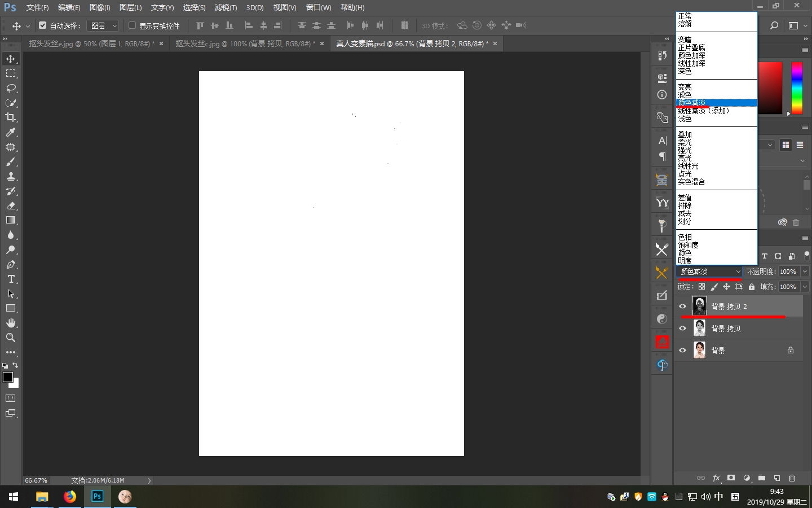812x508 pixels.
Task: Select the Clone Stamp tool
Action: tap(11, 176)
